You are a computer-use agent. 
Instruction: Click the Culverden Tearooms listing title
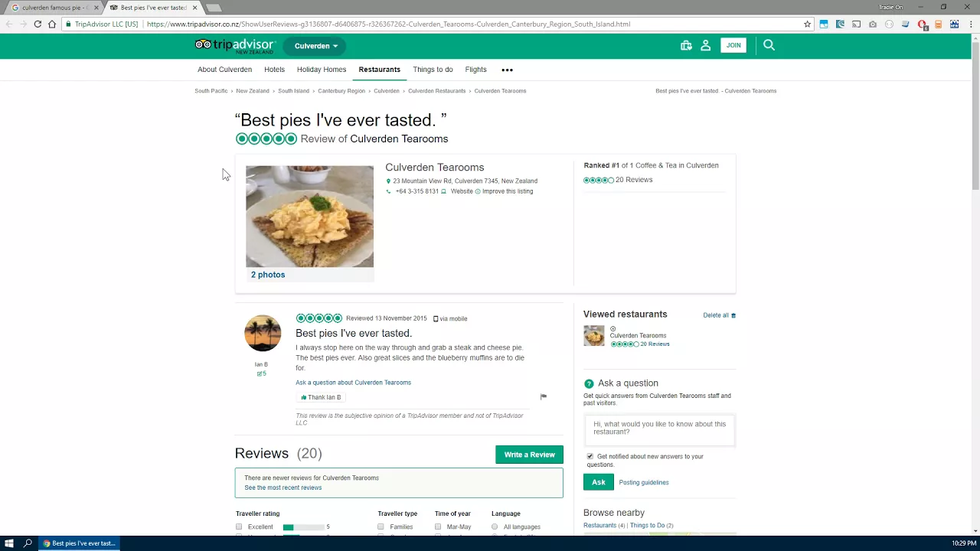pos(434,168)
